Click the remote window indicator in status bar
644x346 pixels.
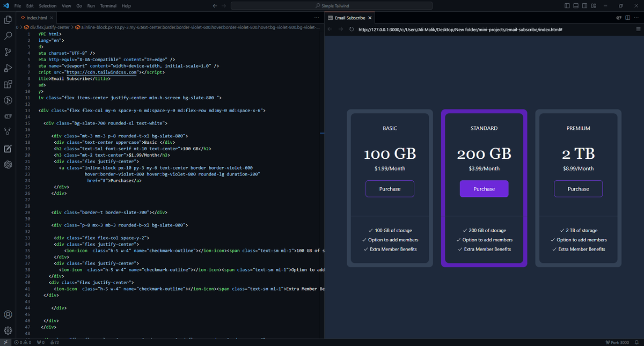click(x=5, y=342)
